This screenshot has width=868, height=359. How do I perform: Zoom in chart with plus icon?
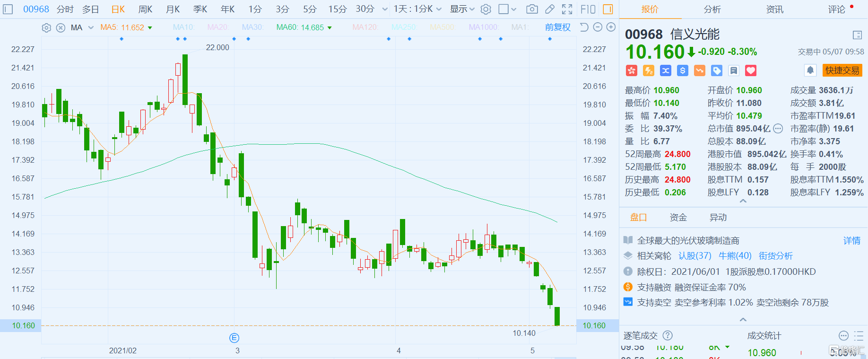coord(611,27)
